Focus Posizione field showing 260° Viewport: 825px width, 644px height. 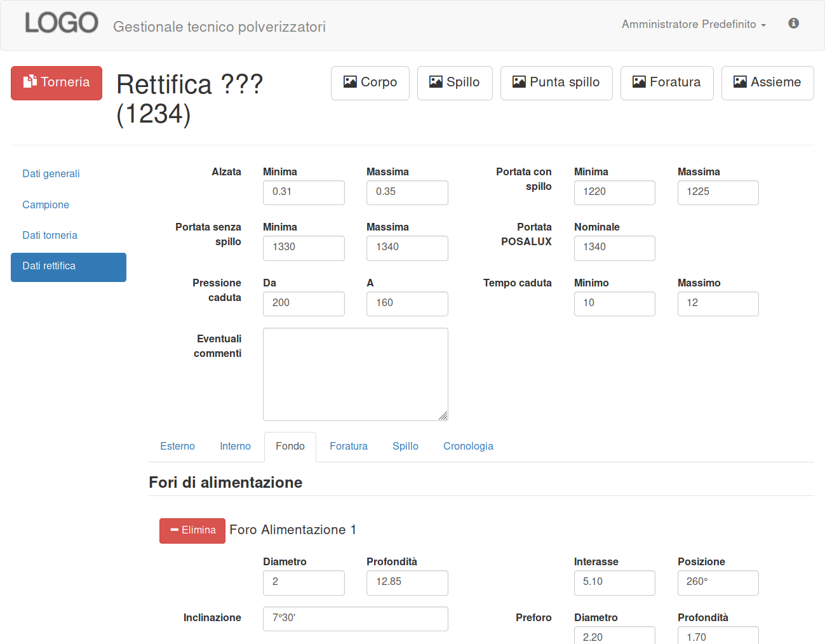click(718, 583)
